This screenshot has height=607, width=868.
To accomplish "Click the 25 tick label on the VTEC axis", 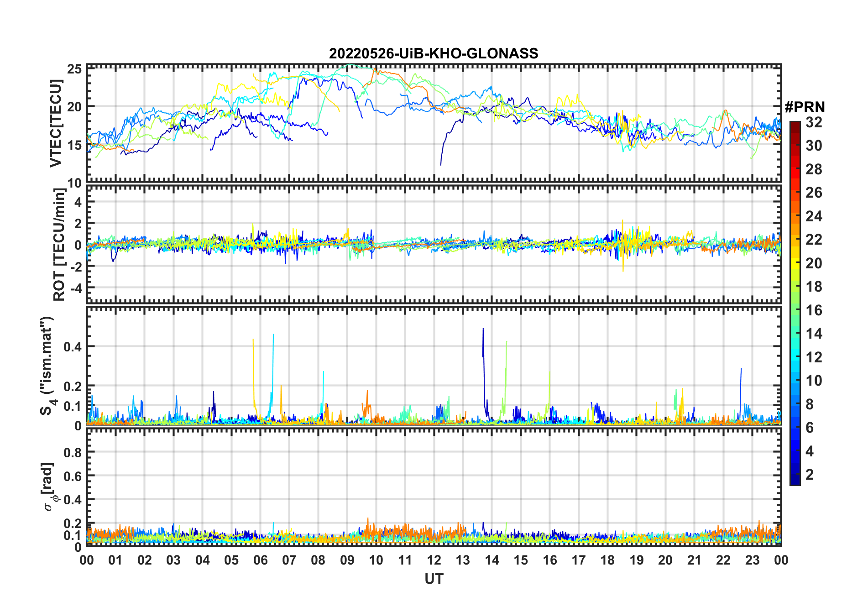I will tap(74, 69).
